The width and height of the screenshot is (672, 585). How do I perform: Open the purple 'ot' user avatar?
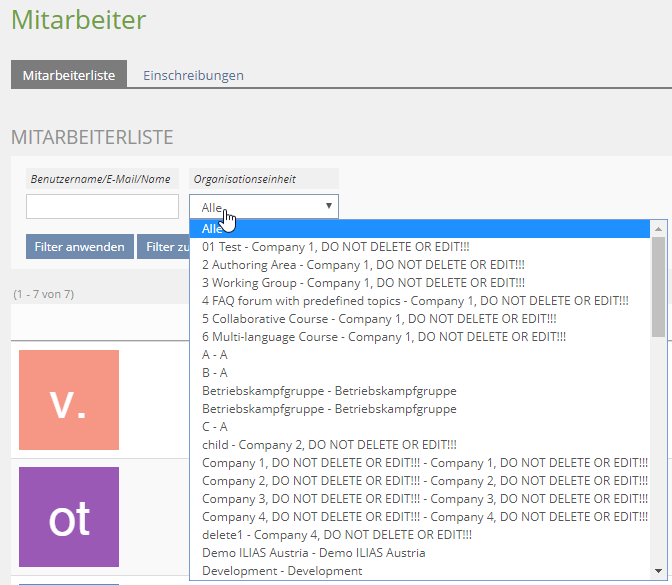click(69, 517)
